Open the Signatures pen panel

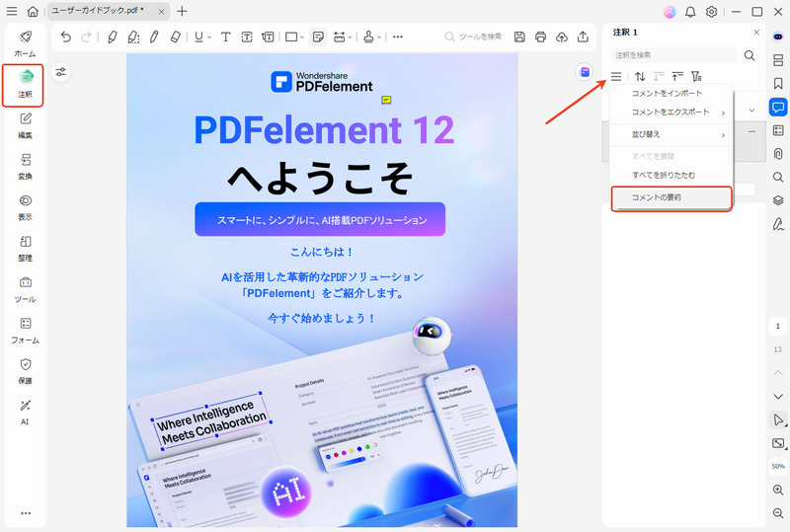click(778, 224)
